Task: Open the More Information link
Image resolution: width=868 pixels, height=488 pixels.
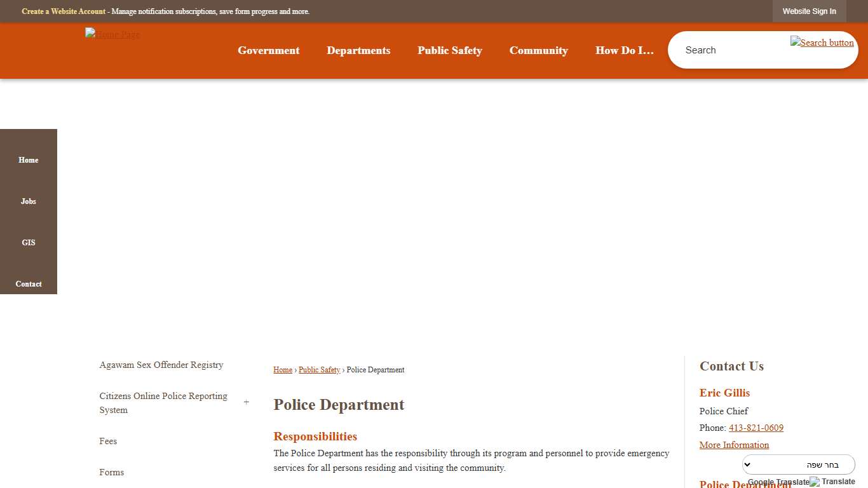Action: pos(734,445)
